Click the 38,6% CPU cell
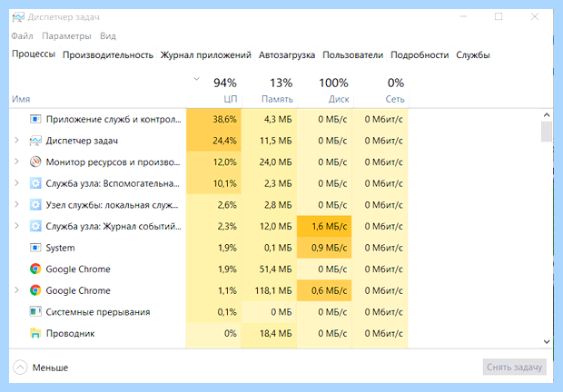The height and width of the screenshot is (392, 563). coord(214,119)
